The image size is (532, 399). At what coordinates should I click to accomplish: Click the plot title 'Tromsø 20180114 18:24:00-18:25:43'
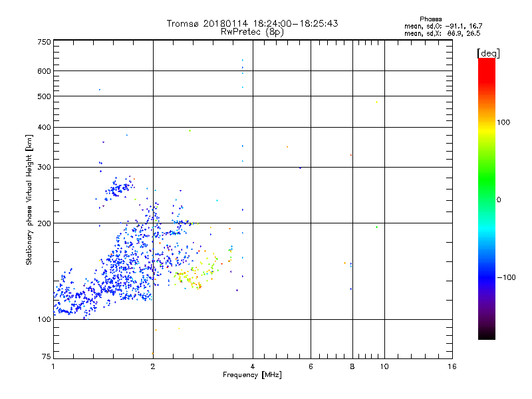252,23
